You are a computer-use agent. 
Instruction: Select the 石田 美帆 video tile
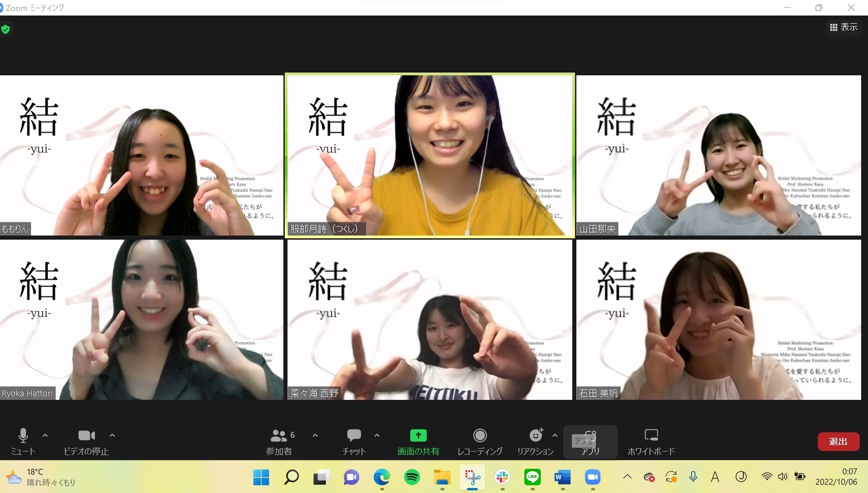tap(718, 320)
